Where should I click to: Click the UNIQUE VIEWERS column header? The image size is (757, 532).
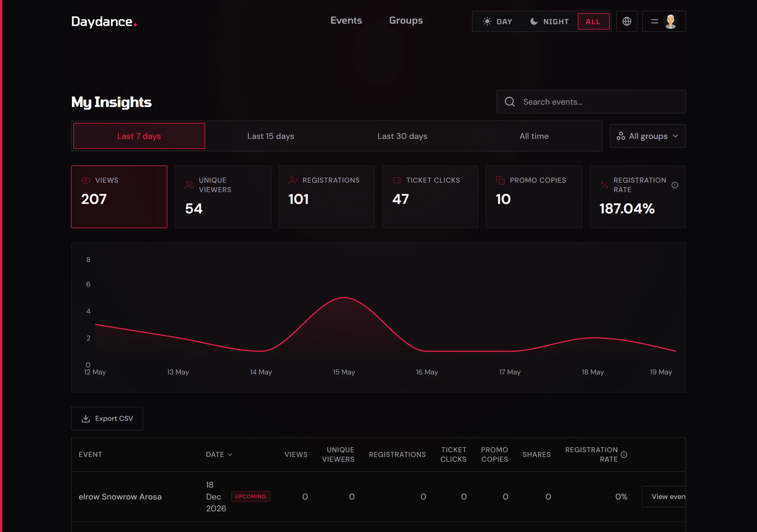pos(338,455)
